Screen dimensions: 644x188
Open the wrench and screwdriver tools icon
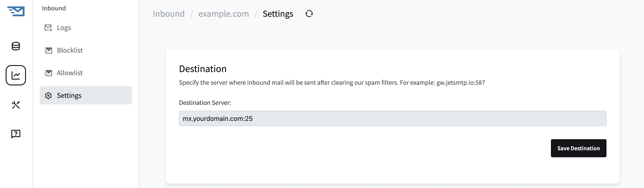[x=16, y=105]
